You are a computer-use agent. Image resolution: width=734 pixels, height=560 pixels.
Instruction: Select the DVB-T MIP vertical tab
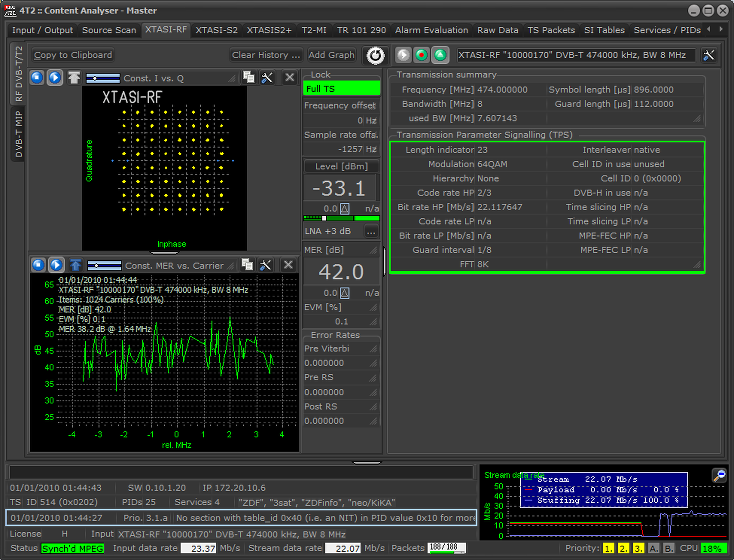18,134
